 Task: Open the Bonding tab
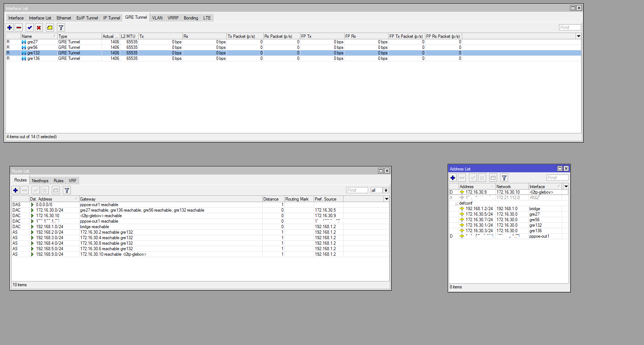pos(191,18)
